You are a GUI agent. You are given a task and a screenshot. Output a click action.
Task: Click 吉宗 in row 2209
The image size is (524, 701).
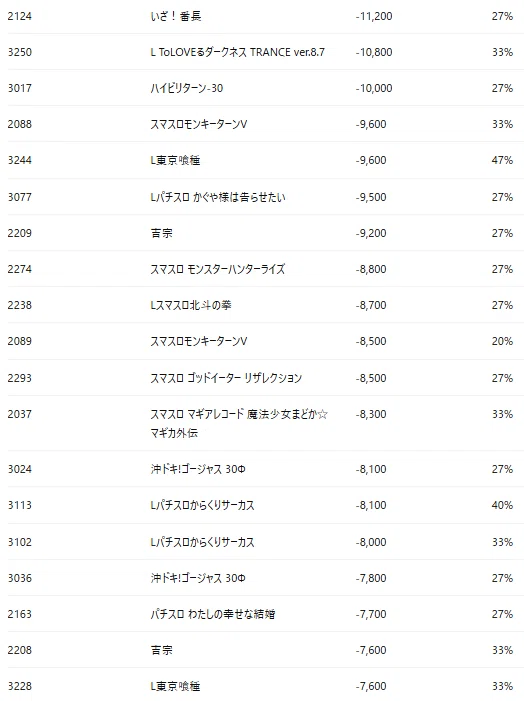(161, 233)
